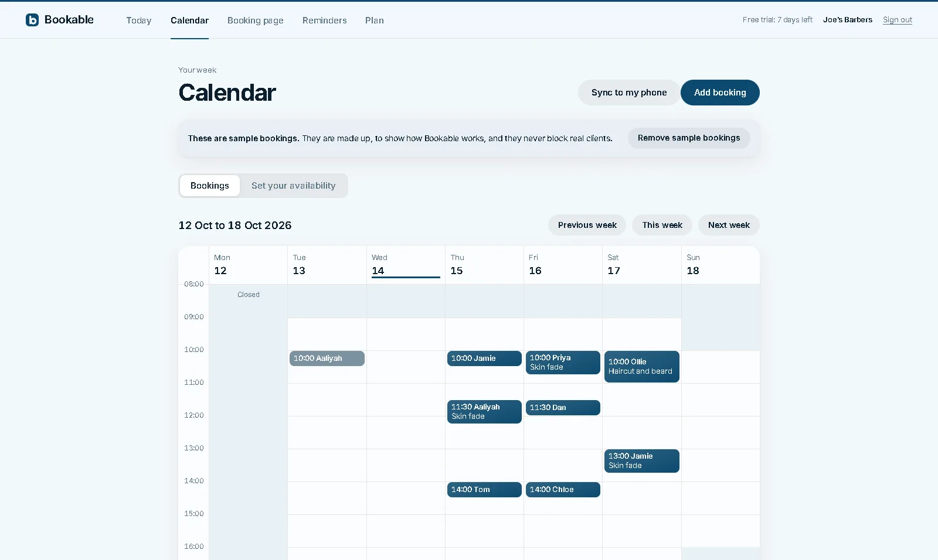Open Tuesday 10:00 Aaliyah booking
The height and width of the screenshot is (560, 938).
[327, 358]
